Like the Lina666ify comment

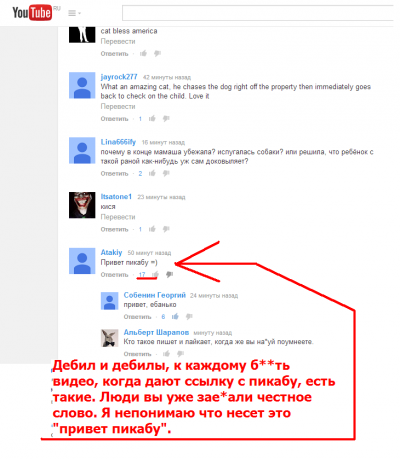[x=152, y=173]
